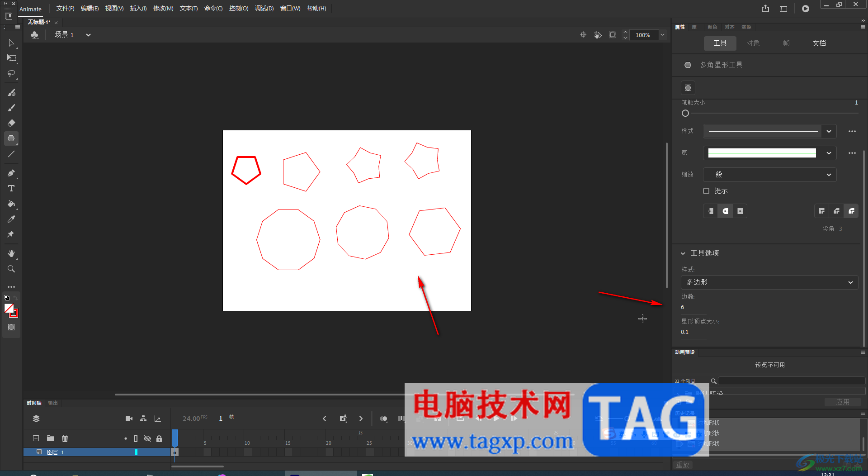The image size is (868, 476).
Task: Open the 修改(M) Modify menu
Action: [x=163, y=9]
